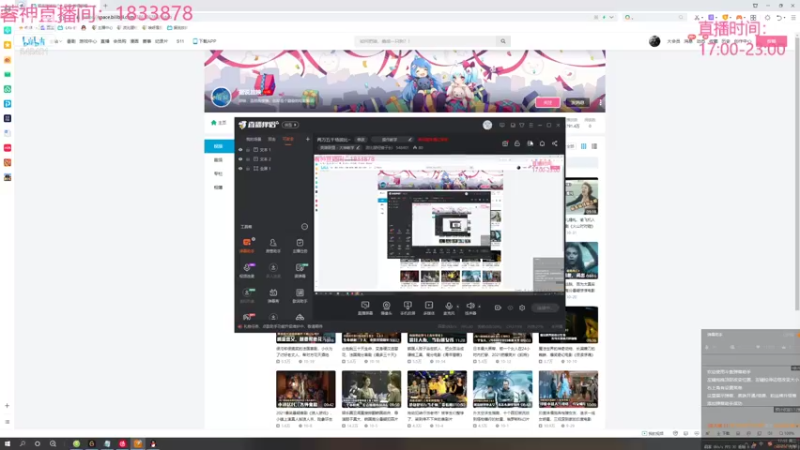Viewport: 800px width, 450px height.
Task: Select the 全屏 1 source row
Action: [274, 168]
